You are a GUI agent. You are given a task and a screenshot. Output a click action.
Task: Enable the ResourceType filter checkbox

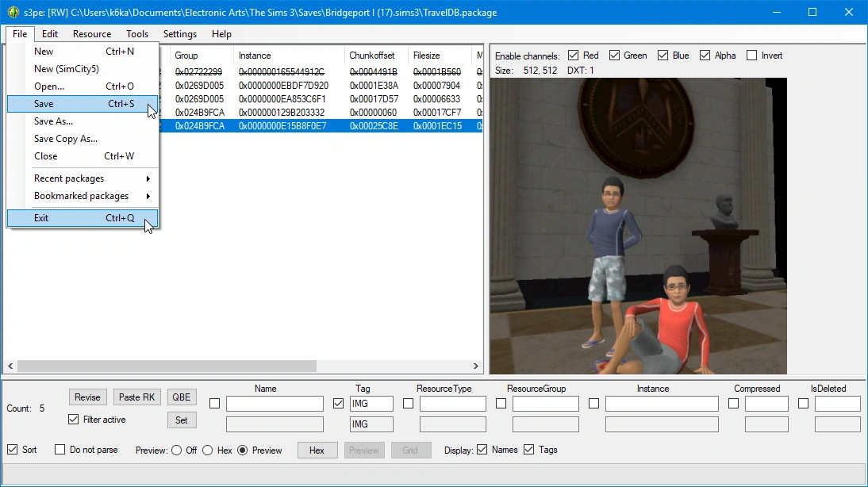pos(408,404)
